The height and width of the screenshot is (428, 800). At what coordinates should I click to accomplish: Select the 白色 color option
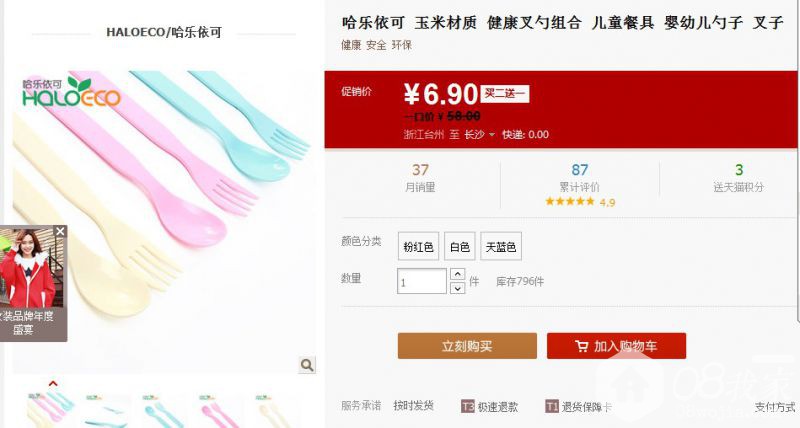(459, 246)
